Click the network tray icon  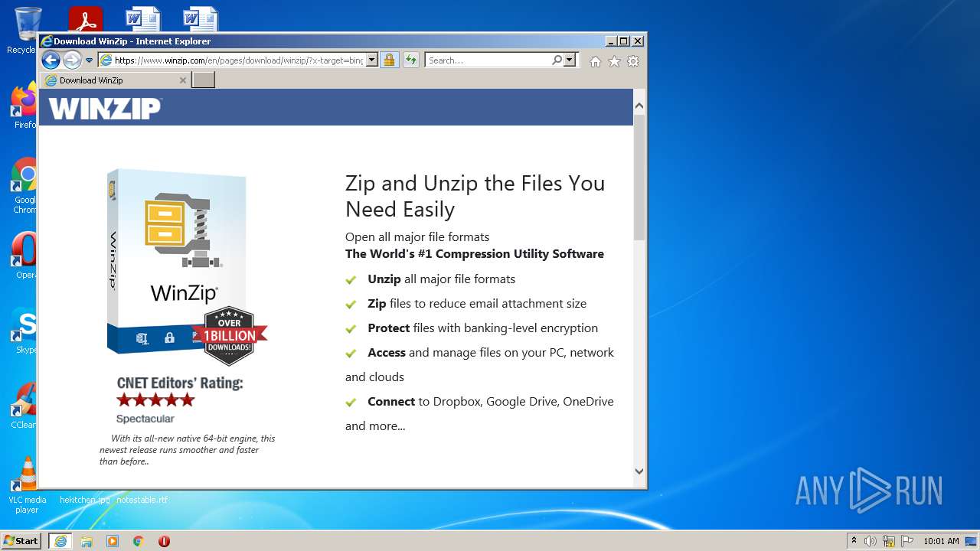pos(889,541)
